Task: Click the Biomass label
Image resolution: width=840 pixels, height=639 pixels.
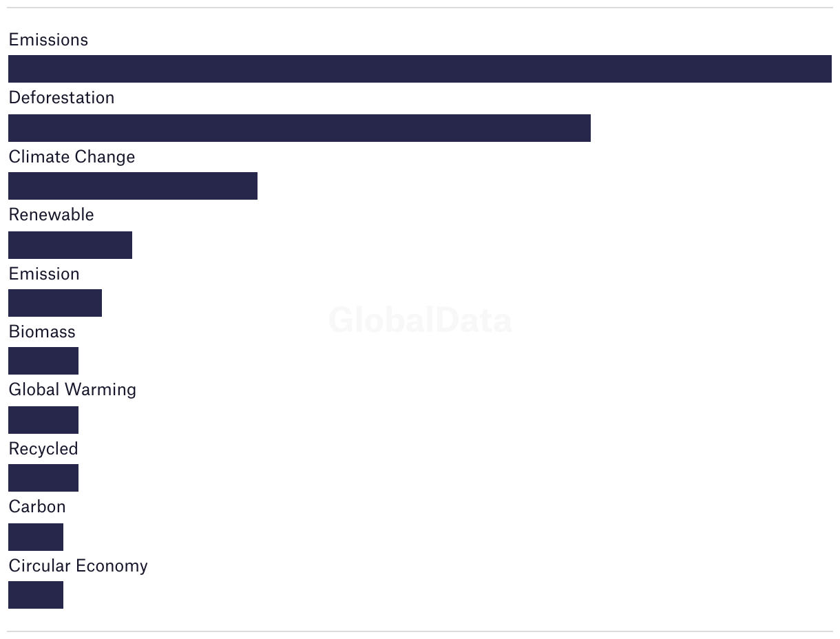Action: tap(42, 332)
